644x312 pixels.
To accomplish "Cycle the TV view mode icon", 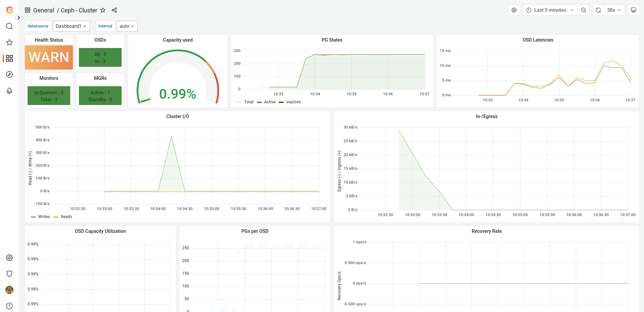I will click(x=634, y=10).
